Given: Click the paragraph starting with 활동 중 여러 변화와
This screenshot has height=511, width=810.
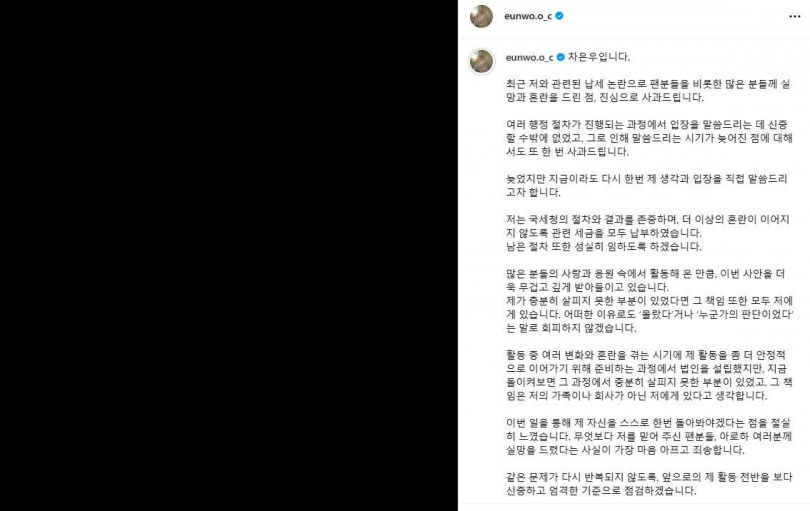Looking at the screenshot, I should [x=649, y=375].
